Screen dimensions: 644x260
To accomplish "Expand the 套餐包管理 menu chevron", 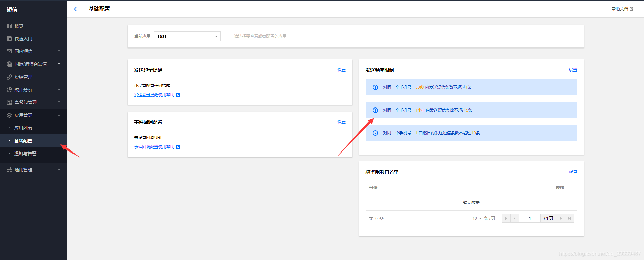I will [x=59, y=102].
